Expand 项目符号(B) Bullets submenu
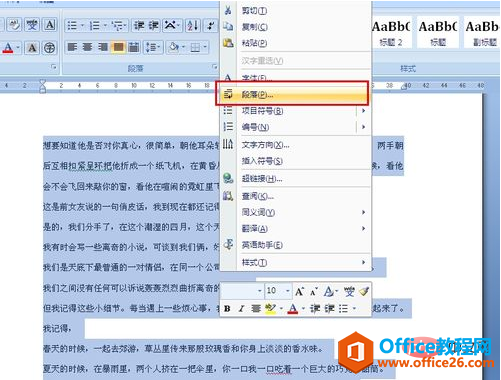The width and height of the screenshot is (501, 380). [x=295, y=111]
